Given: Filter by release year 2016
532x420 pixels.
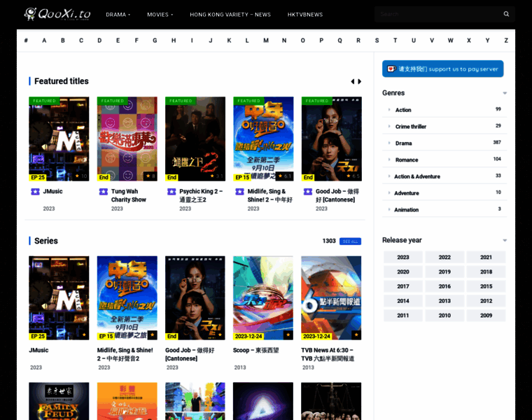Looking at the screenshot, I should coord(444,286).
